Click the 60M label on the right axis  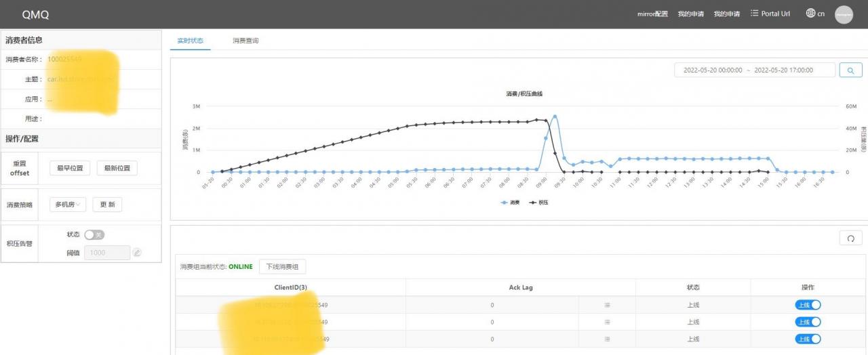coord(852,106)
